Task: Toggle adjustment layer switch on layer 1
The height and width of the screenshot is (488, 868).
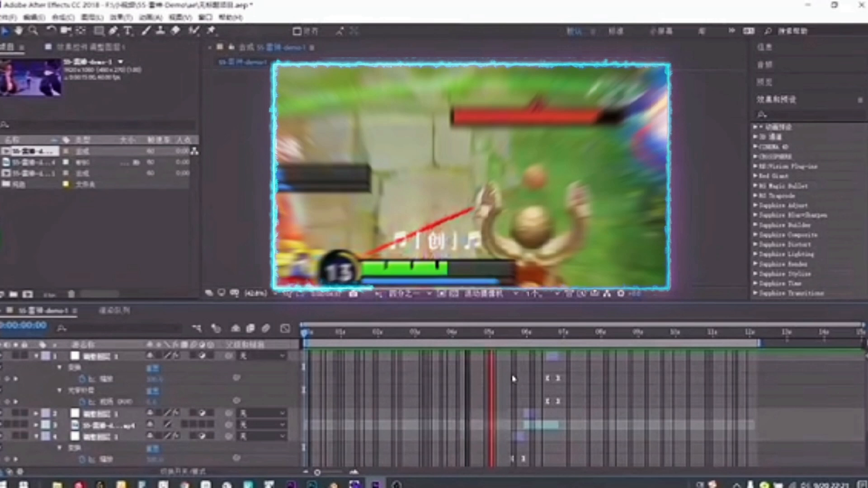Action: 202,356
